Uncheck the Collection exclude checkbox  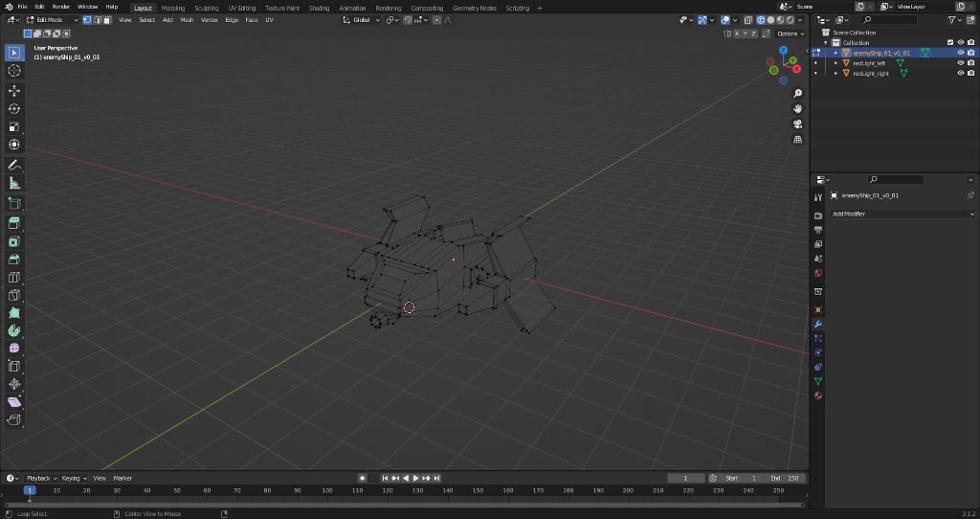[949, 42]
